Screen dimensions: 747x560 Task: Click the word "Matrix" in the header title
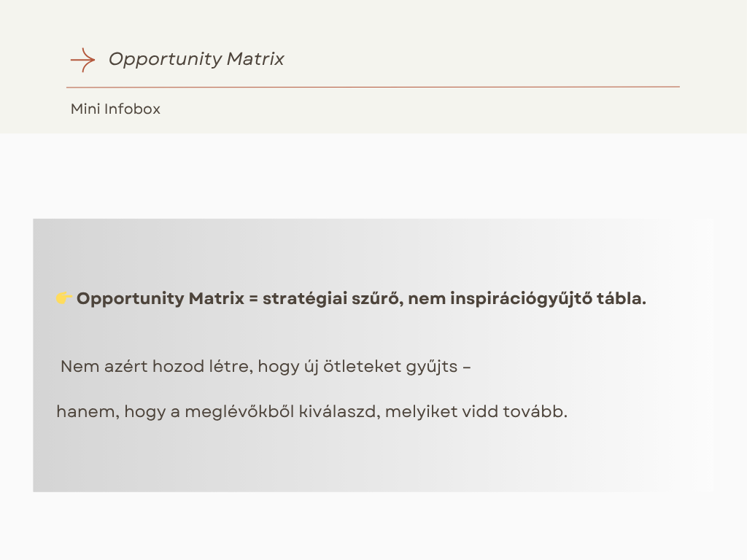[x=255, y=60]
